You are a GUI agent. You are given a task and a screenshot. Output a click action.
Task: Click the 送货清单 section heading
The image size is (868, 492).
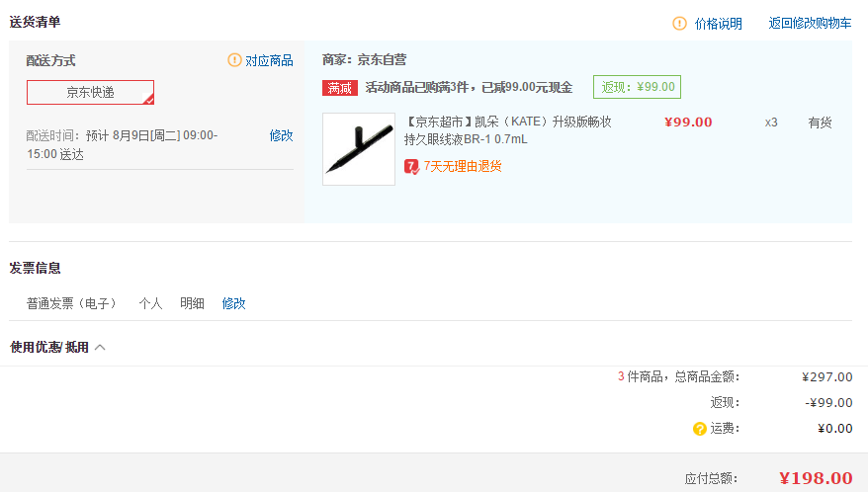coord(35,22)
